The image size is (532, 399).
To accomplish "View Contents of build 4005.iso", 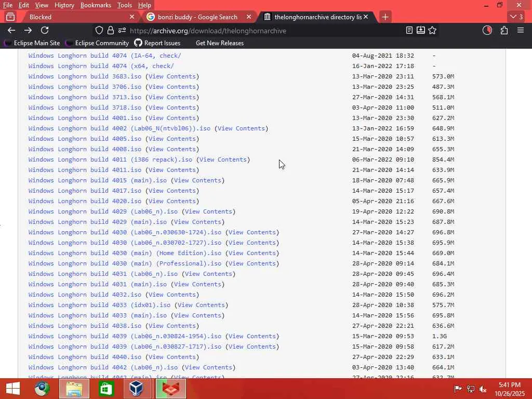I will tap(172, 139).
